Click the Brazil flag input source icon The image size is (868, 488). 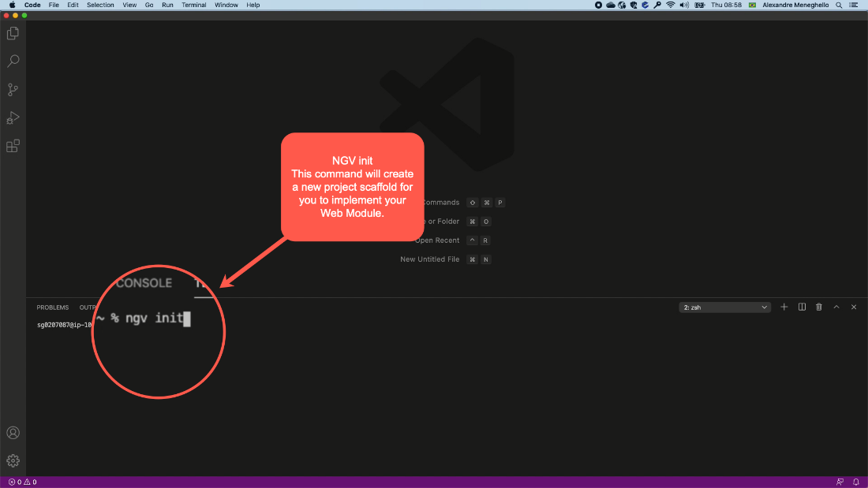click(x=752, y=5)
